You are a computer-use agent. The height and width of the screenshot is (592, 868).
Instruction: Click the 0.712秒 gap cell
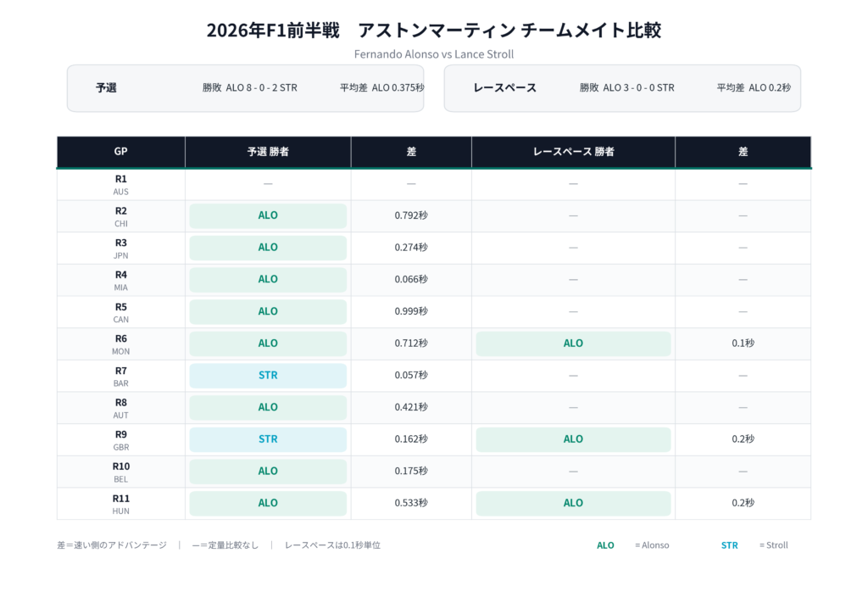(411, 343)
